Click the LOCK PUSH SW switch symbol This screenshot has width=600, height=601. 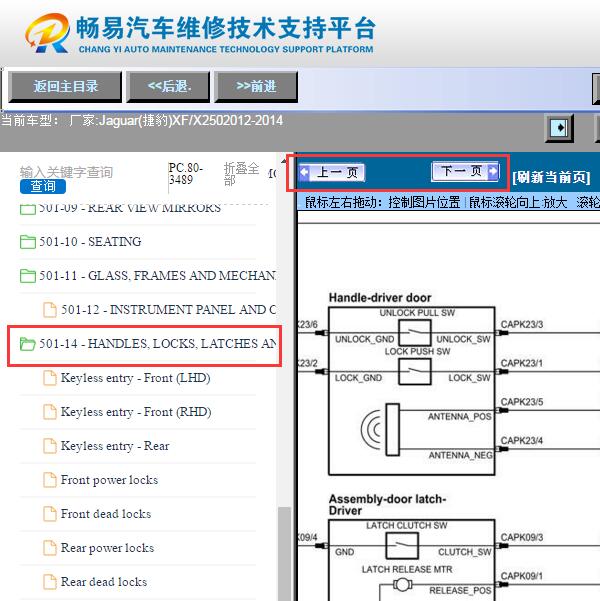click(x=414, y=371)
